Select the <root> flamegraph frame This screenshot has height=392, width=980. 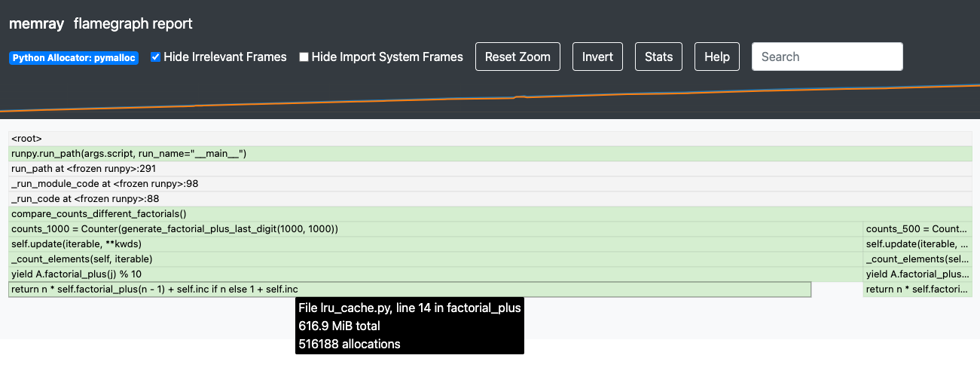click(x=490, y=139)
